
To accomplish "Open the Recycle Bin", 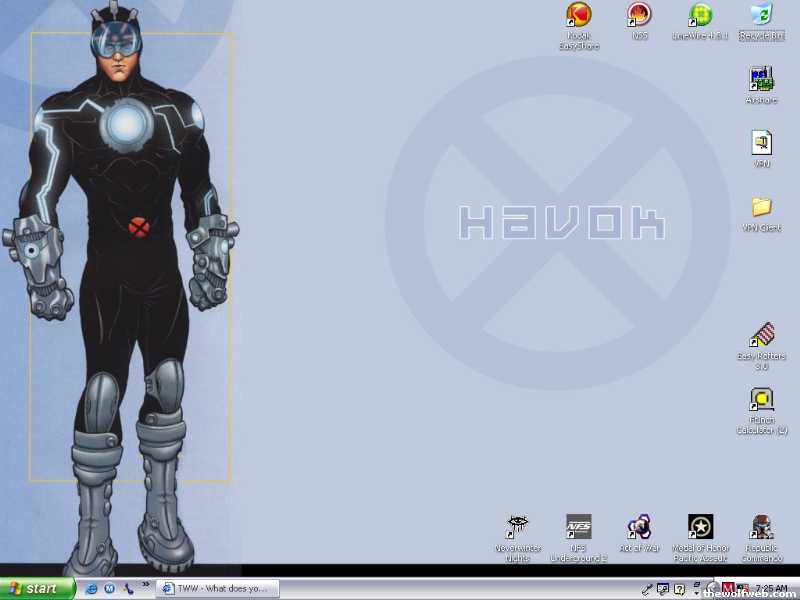I will [x=762, y=15].
